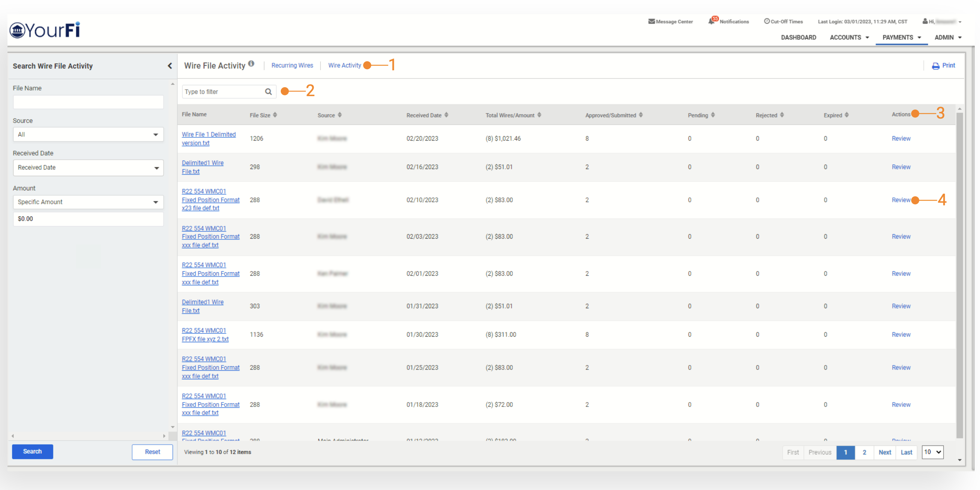980x490 pixels.
Task: Sort table by Pending column arrows
Action: point(713,115)
